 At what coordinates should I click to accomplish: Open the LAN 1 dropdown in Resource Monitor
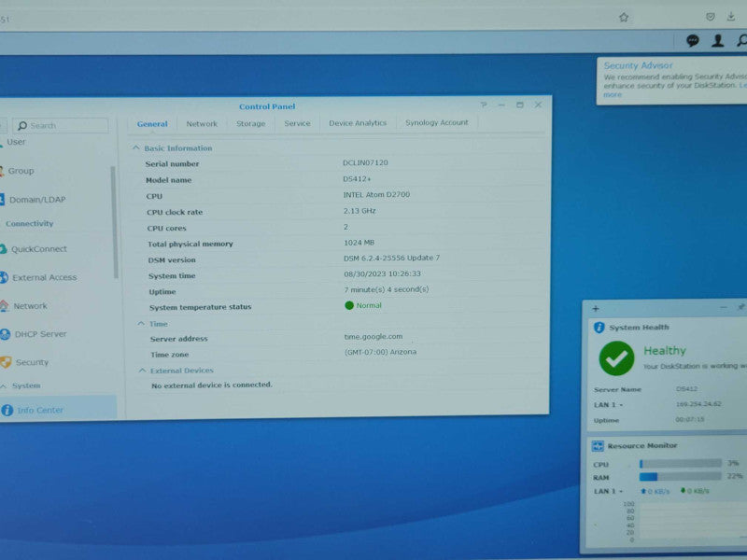[x=621, y=492]
